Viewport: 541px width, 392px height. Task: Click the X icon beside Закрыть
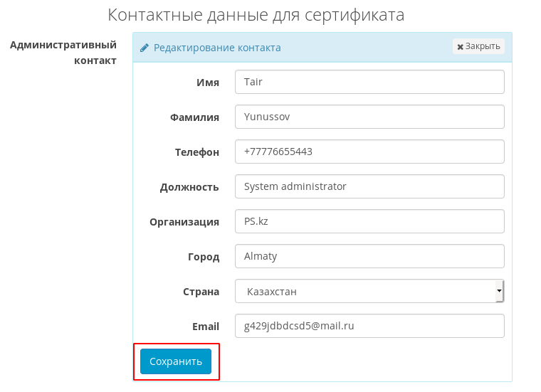point(461,46)
